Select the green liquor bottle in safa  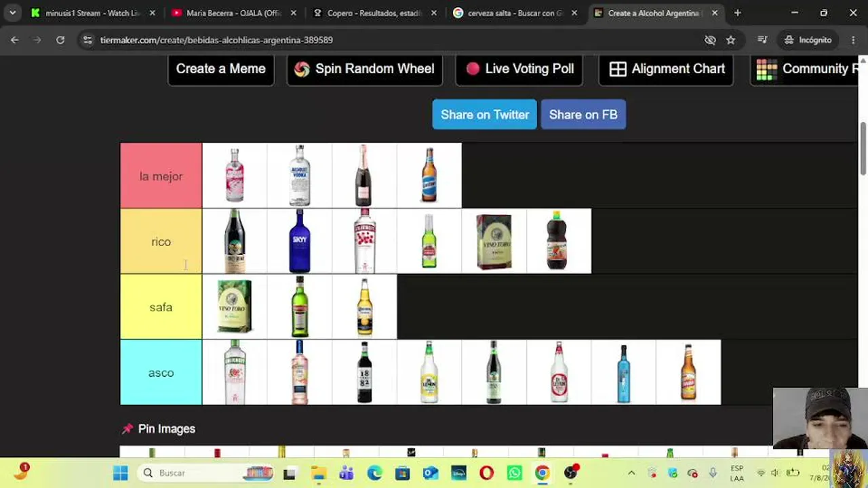[300, 307]
